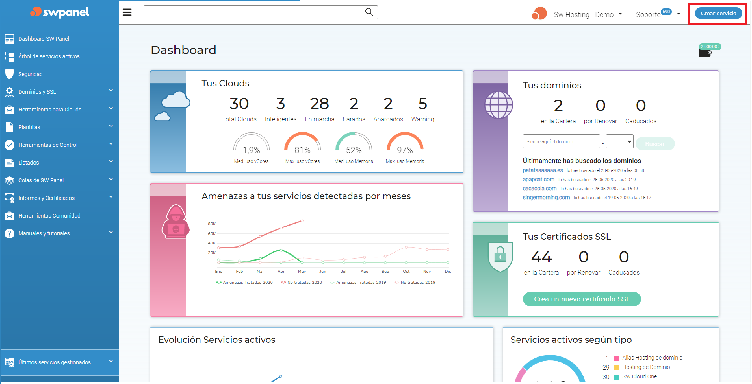This screenshot has width=752, height=384.
Task: Open Dashboard SW Panel menu item
Action: [x=44, y=39]
